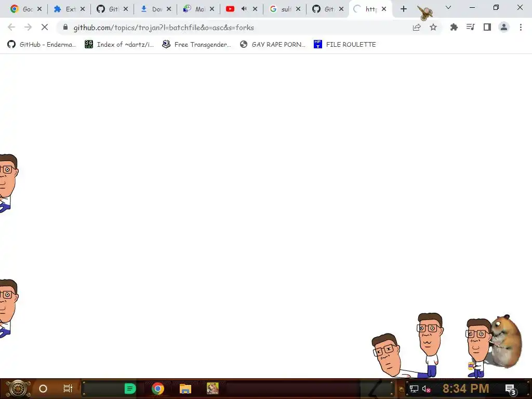Image resolution: width=532 pixels, height=399 pixels.
Task: Open the Extensions puzzle icon in the toolbar
Action: click(454, 27)
